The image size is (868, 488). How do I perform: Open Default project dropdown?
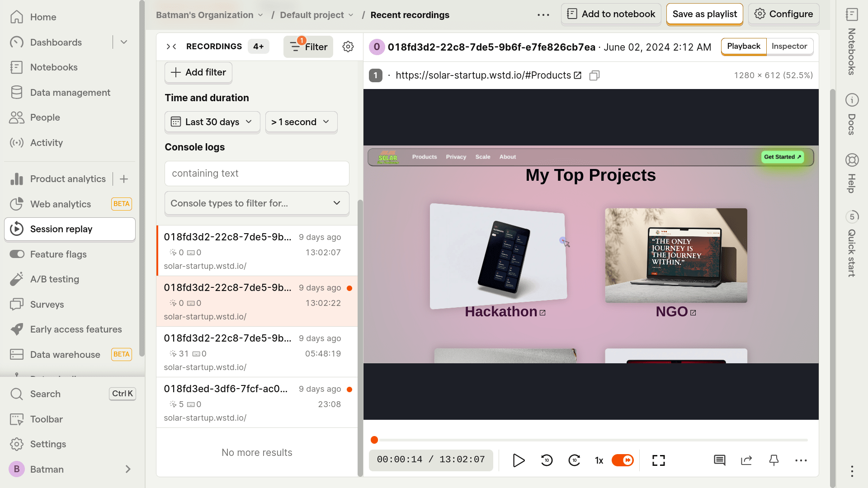click(x=317, y=15)
